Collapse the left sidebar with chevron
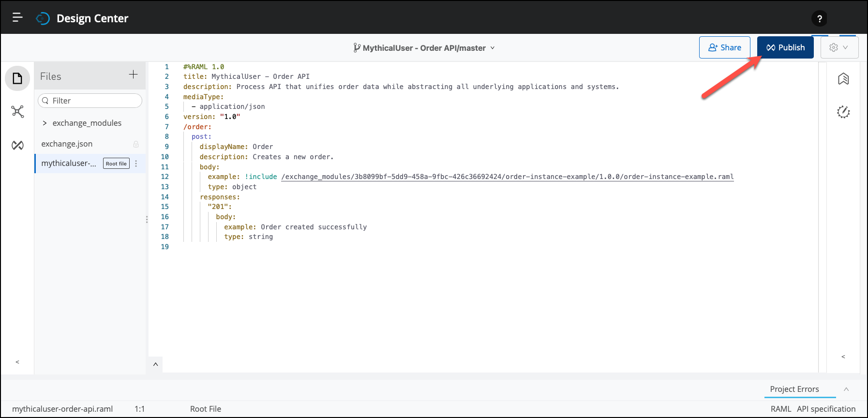This screenshot has width=868, height=418. 17,362
